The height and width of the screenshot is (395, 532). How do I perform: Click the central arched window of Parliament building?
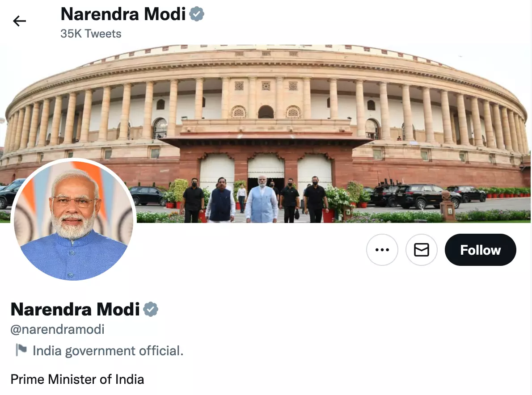click(266, 112)
